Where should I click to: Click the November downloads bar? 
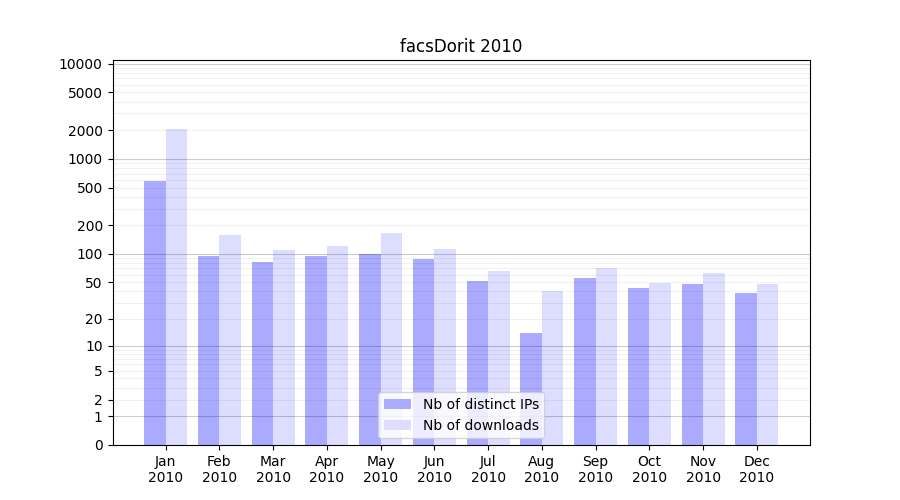(x=714, y=359)
